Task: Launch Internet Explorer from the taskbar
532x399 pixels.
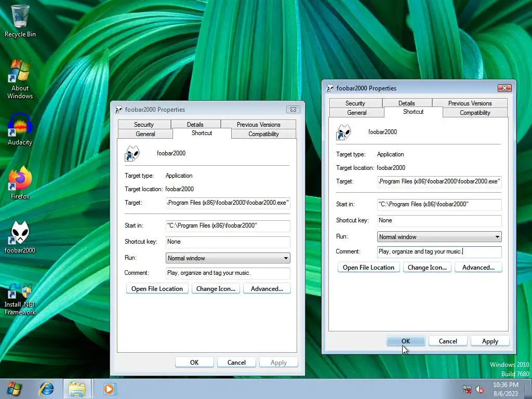Action: (46, 389)
